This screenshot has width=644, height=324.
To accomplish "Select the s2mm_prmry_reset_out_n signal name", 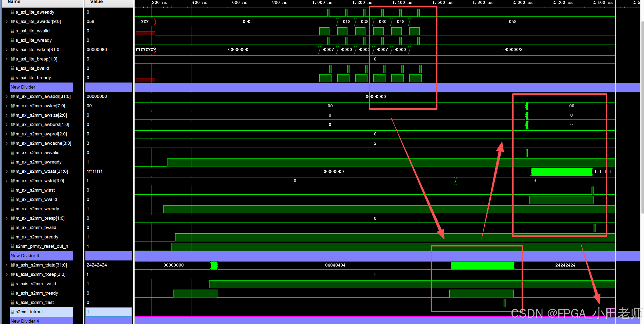I will click(x=42, y=246).
